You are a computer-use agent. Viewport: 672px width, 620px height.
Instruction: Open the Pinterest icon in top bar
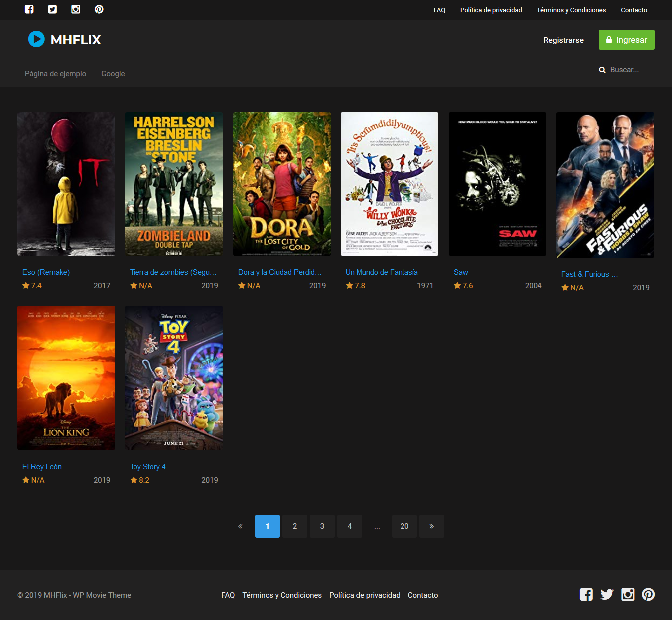99,9
